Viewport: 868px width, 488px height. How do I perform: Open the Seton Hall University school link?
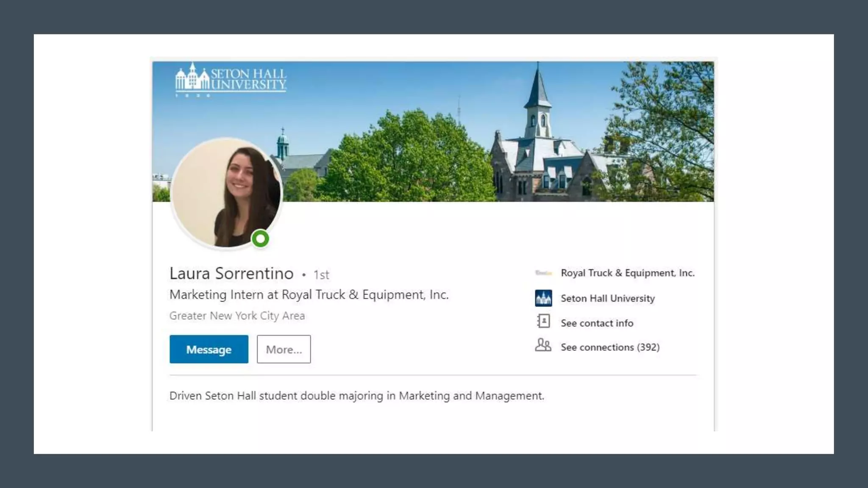click(x=608, y=299)
